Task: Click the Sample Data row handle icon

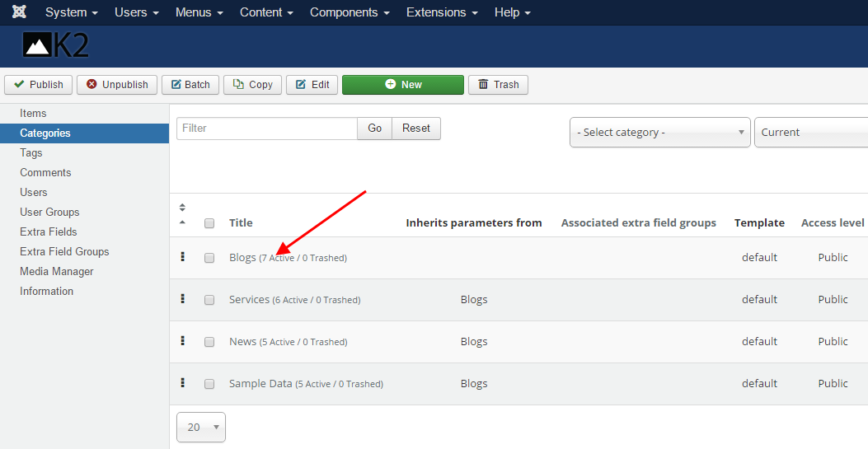Action: click(x=182, y=383)
